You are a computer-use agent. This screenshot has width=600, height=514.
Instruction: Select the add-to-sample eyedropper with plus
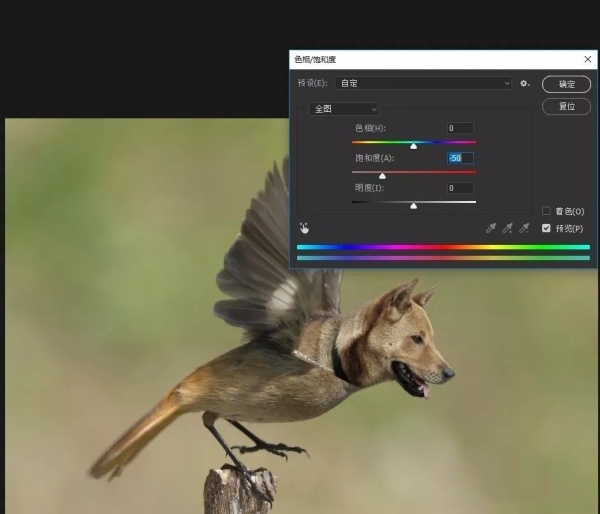point(507,228)
